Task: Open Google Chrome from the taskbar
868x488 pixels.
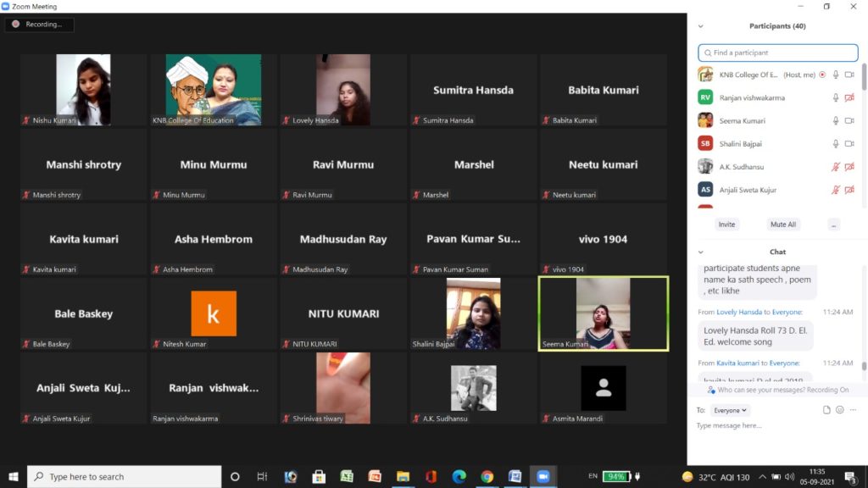Action: click(487, 476)
